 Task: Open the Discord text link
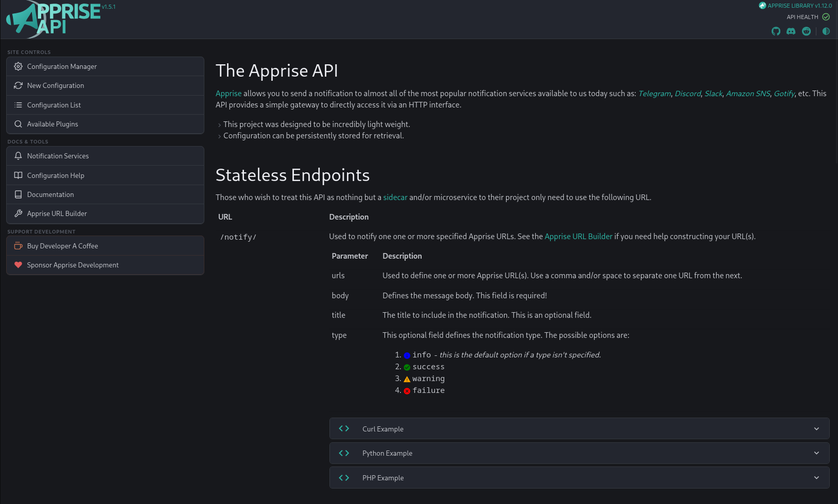688,94
